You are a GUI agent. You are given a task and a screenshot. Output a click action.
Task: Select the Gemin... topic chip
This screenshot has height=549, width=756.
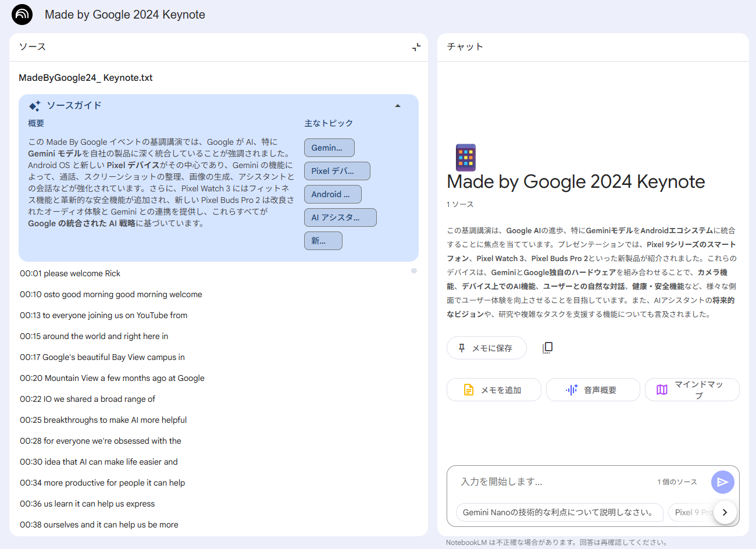tap(329, 148)
